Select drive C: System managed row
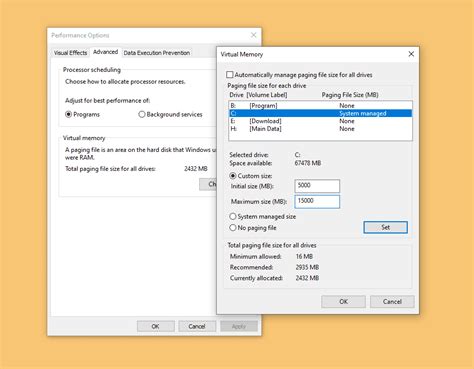This screenshot has width=474, height=369. point(320,113)
